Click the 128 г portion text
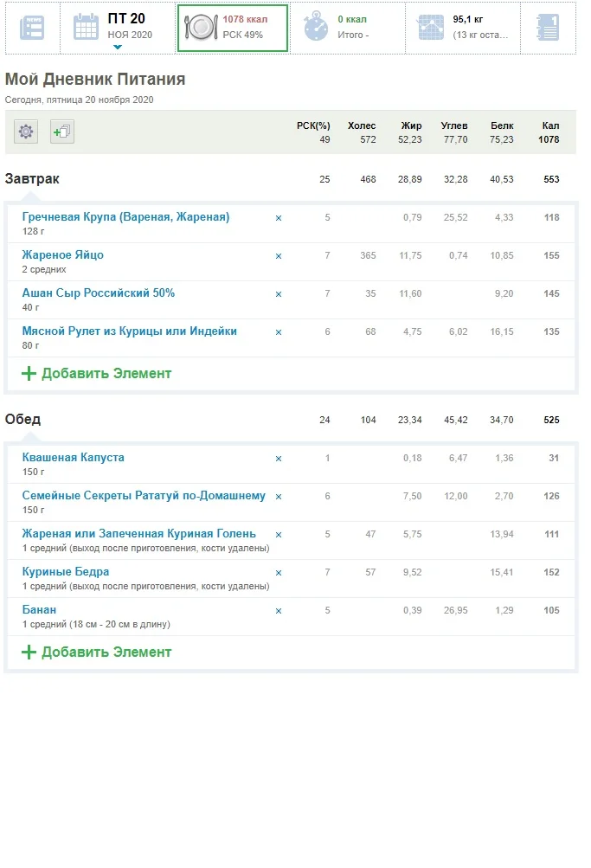The width and height of the screenshot is (591, 868). (33, 231)
